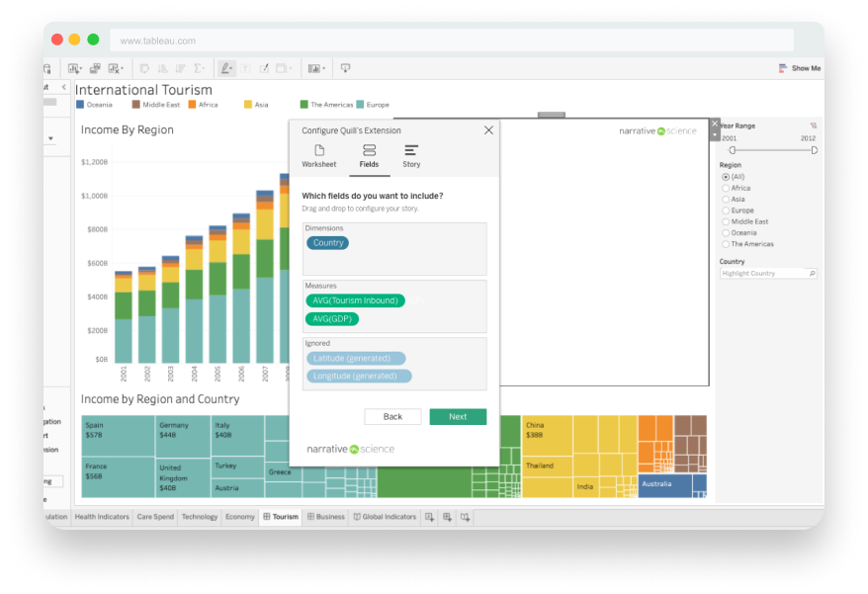The image size is (868, 594).
Task: Click the New Dashboard icon near sheet tabs
Action: tap(449, 516)
